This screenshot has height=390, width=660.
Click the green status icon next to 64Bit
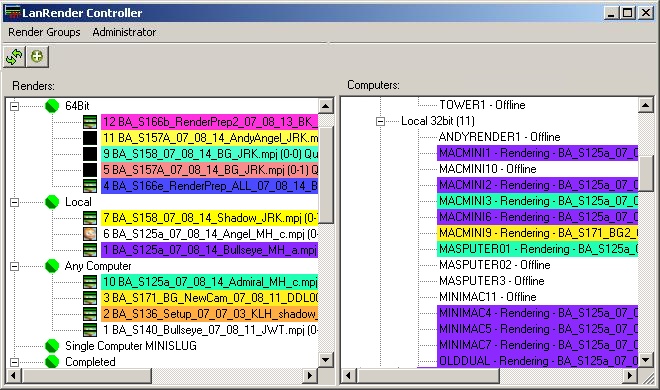click(52, 106)
